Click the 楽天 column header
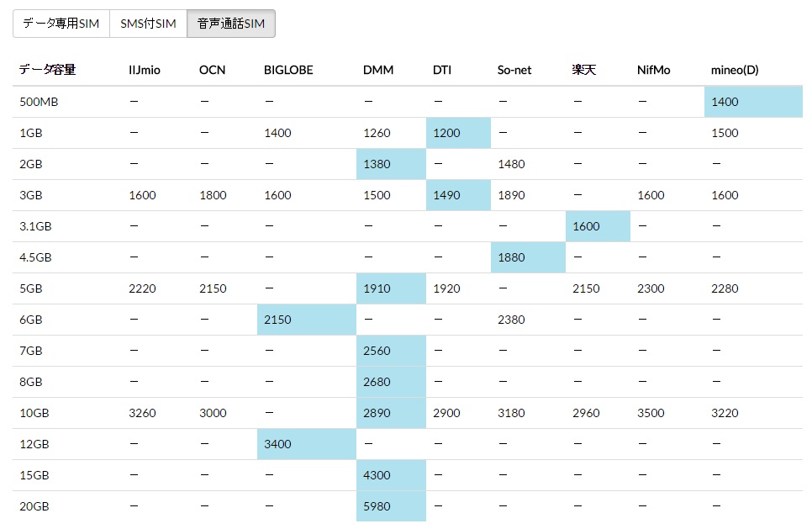This screenshot has height=529, width=812. [584, 70]
